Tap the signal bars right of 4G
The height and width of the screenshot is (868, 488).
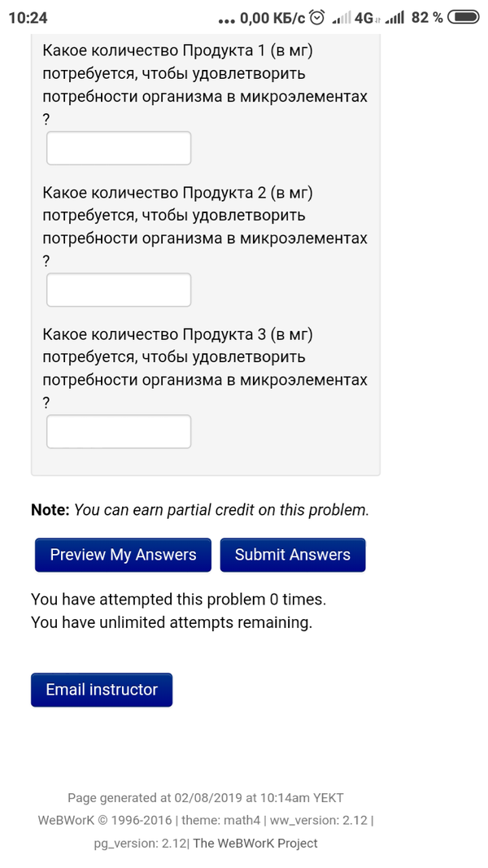pos(395,17)
